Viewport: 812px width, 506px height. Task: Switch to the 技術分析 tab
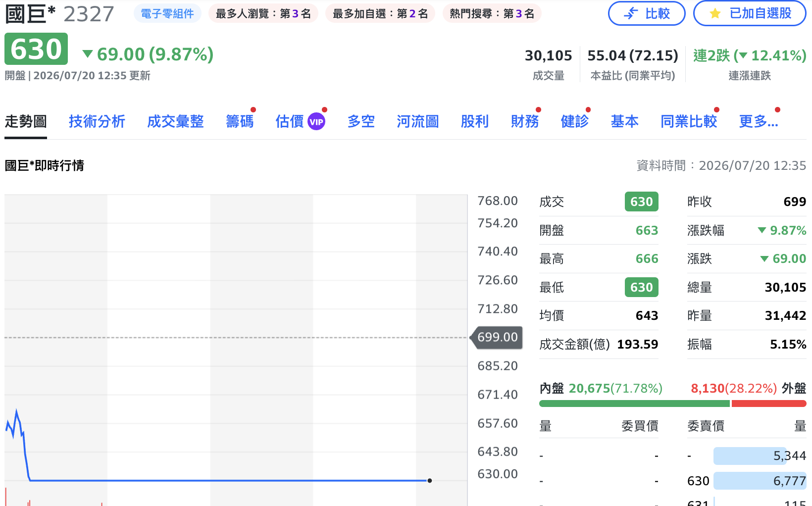pyautogui.click(x=97, y=121)
